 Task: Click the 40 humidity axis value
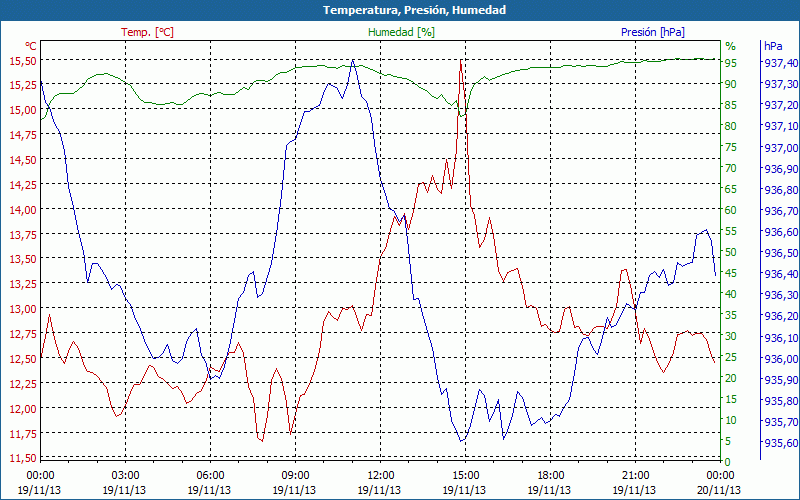[731, 294]
